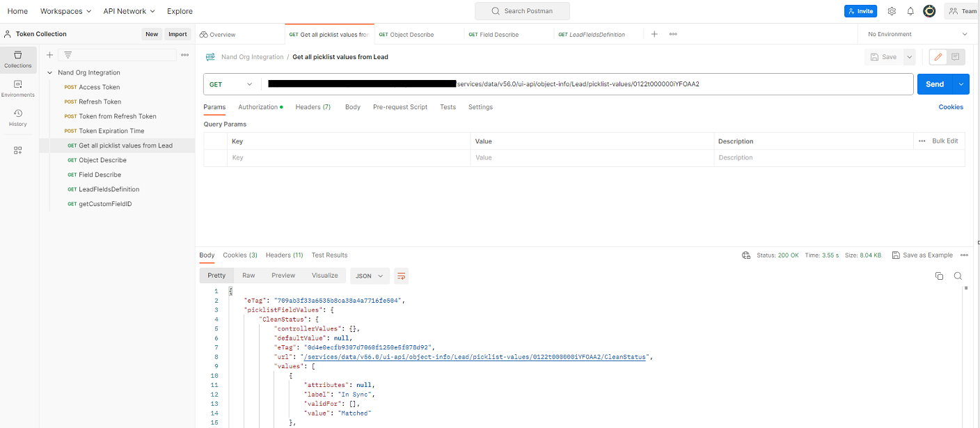Screen dimensions: 980x428
Task: Switch to the Headers (7) request tab
Action: pos(313,107)
